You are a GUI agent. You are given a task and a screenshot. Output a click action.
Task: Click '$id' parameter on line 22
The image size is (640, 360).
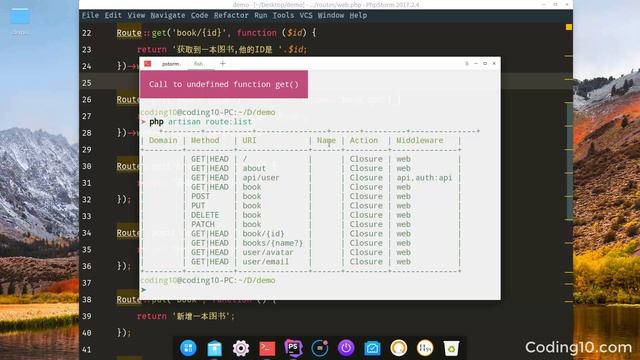point(294,33)
